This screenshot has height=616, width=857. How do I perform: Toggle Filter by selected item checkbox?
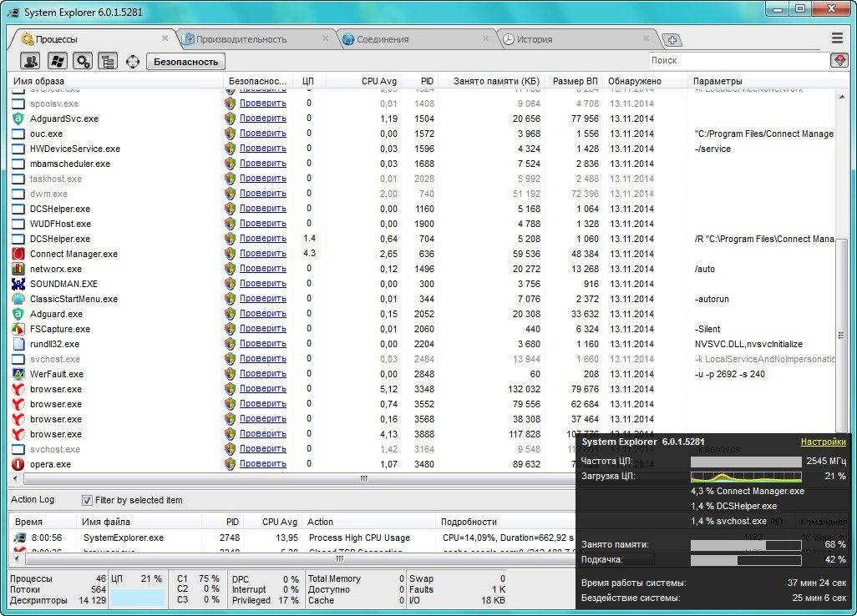point(86,500)
